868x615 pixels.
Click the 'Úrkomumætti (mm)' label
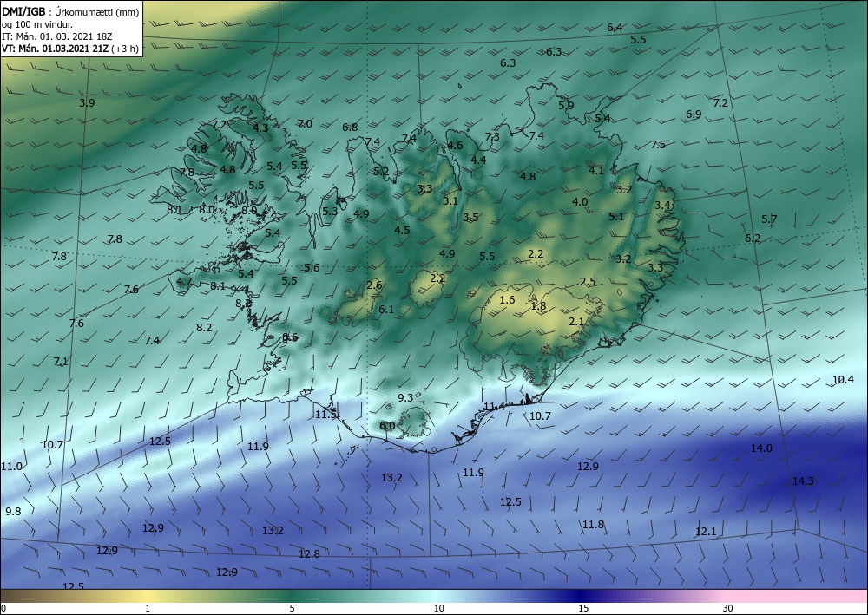click(x=97, y=12)
